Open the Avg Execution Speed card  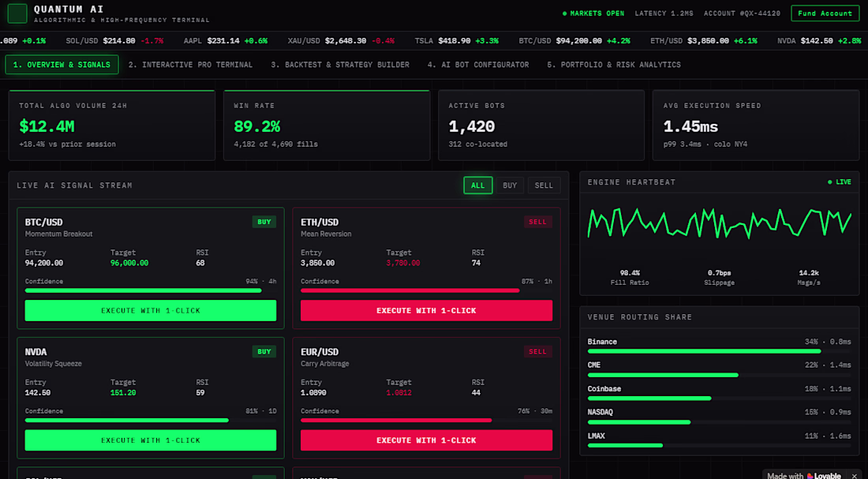(x=756, y=125)
